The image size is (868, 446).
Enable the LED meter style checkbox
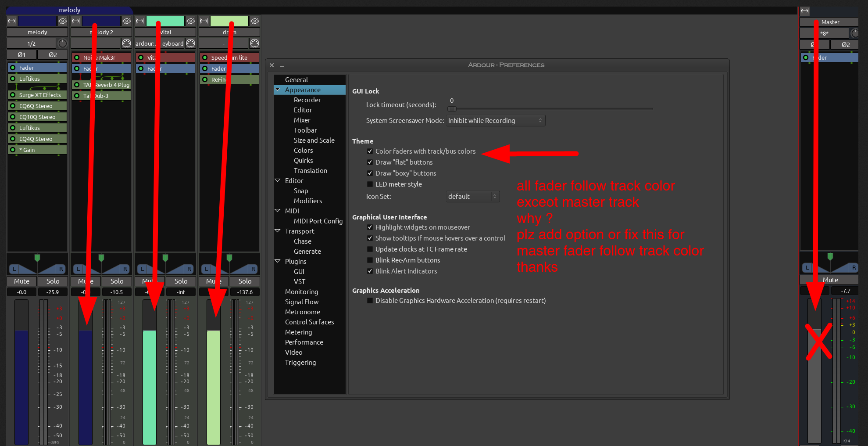pos(370,184)
